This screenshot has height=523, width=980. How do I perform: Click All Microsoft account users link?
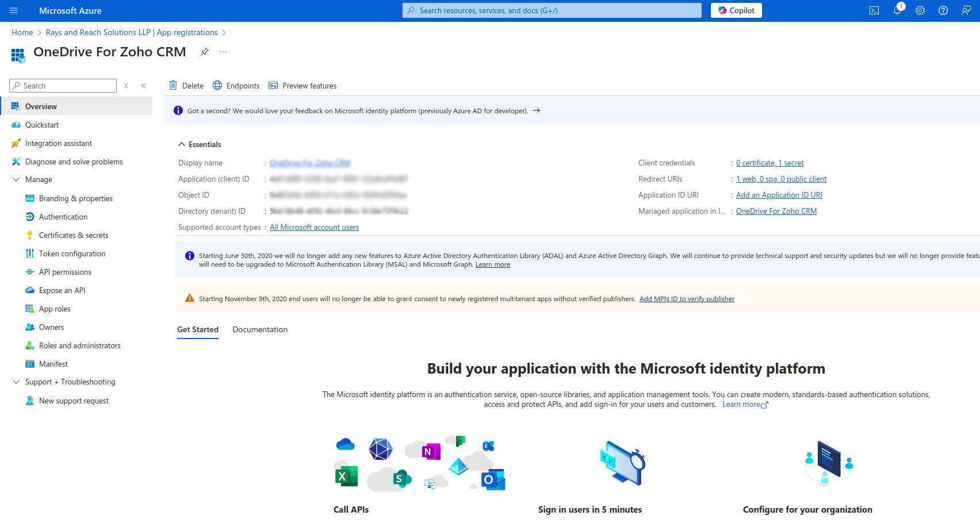(x=314, y=228)
